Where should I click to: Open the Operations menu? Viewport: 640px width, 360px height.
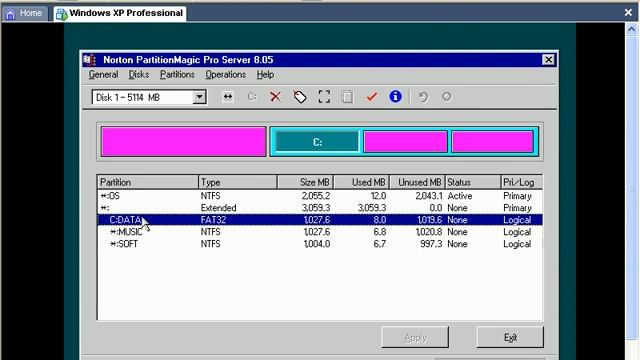click(x=226, y=75)
